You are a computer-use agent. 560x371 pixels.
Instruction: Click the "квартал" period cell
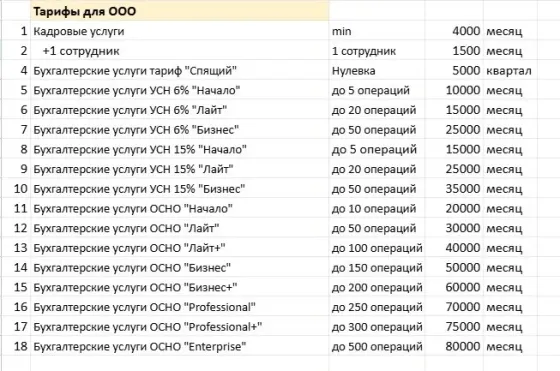510,70
